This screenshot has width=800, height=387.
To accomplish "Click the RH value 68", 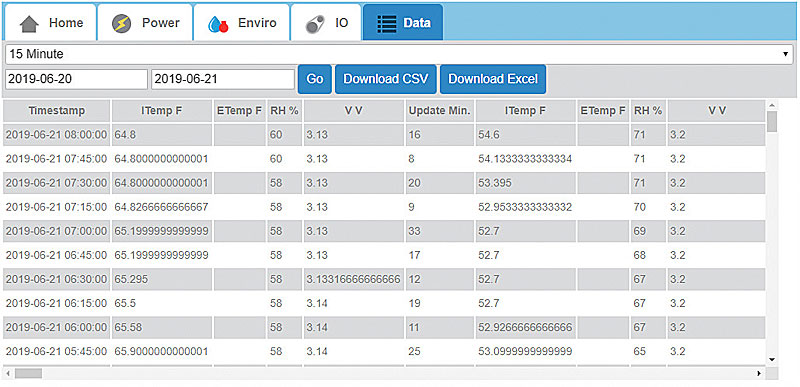I will point(639,255).
